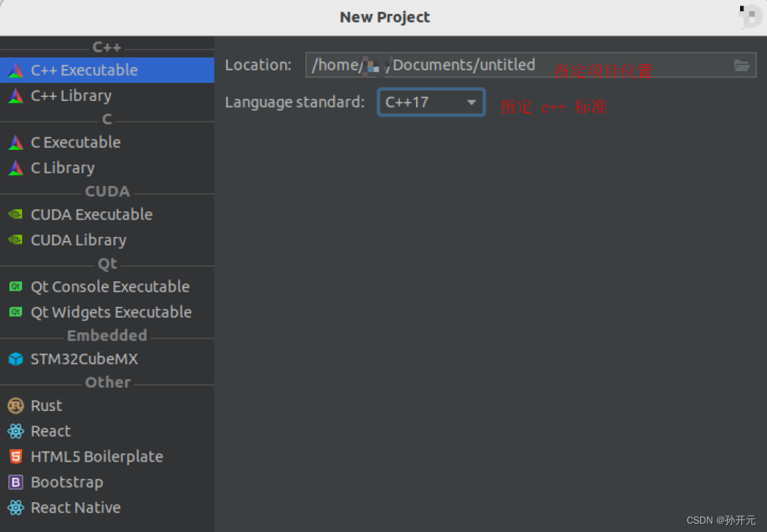Click the C Library option
Image resolution: width=767 pixels, height=532 pixels.
point(62,167)
